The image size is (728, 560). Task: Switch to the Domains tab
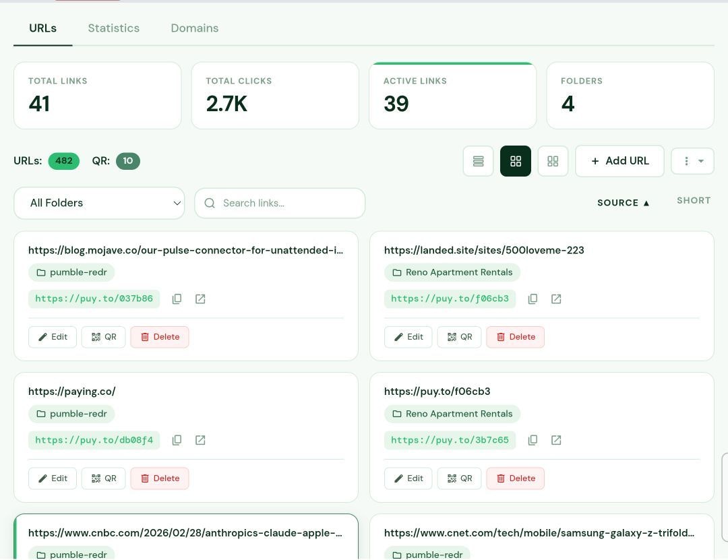coord(195,28)
